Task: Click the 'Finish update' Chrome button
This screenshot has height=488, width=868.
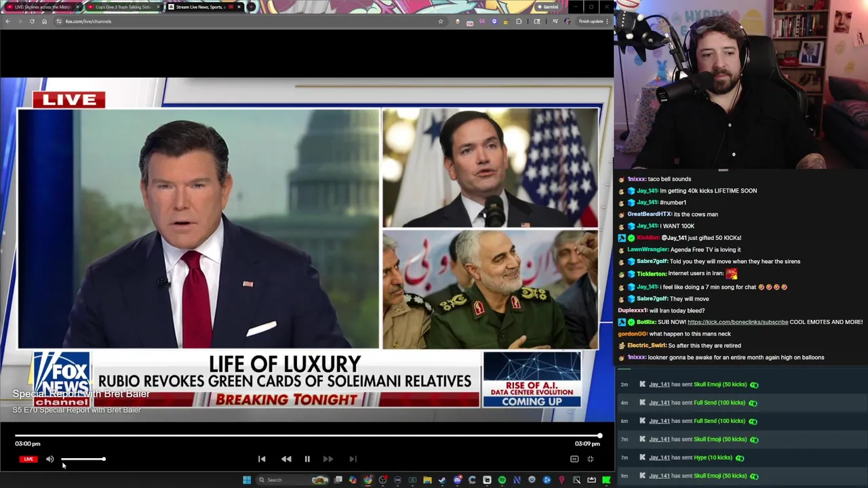Action: (x=594, y=21)
